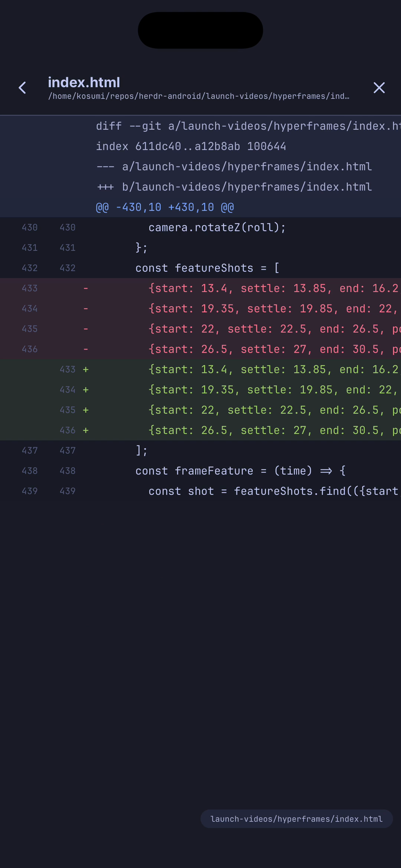Tap the minus marker on removed line 433
This screenshot has width=401, height=868.
point(86,288)
